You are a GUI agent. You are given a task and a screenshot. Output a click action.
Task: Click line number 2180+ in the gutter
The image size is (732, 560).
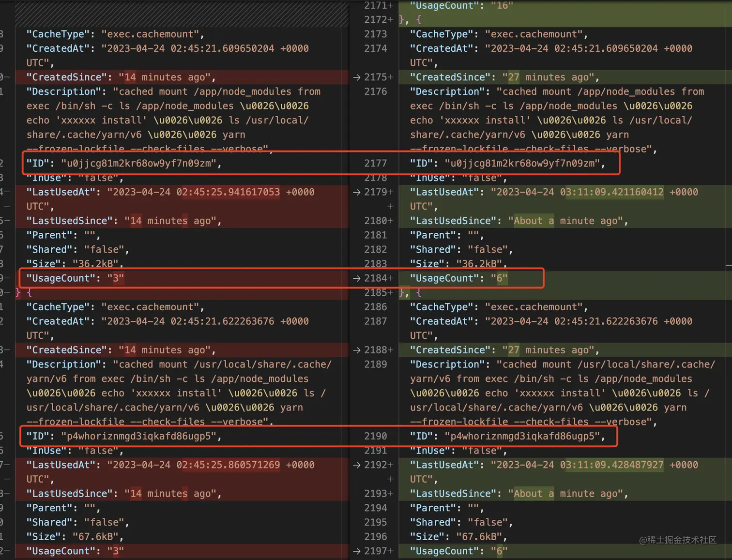click(379, 221)
